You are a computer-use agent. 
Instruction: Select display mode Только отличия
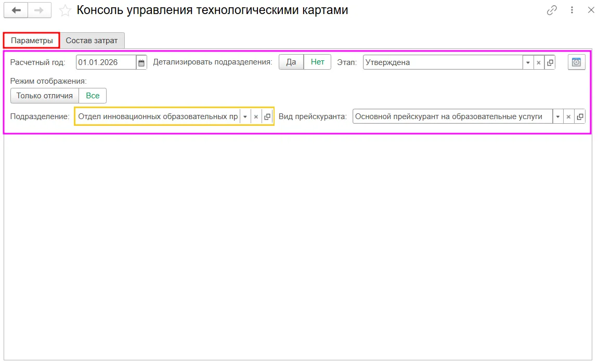pyautogui.click(x=45, y=96)
